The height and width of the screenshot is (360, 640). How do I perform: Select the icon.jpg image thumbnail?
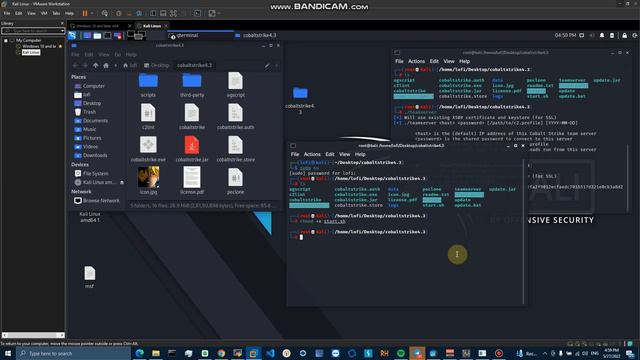148,177
